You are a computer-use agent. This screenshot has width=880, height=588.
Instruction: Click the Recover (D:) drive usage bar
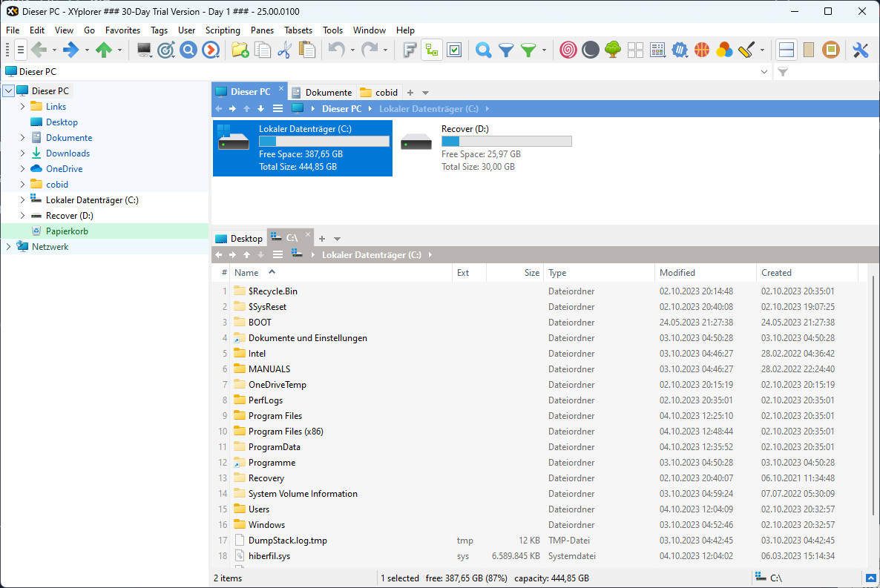click(506, 141)
